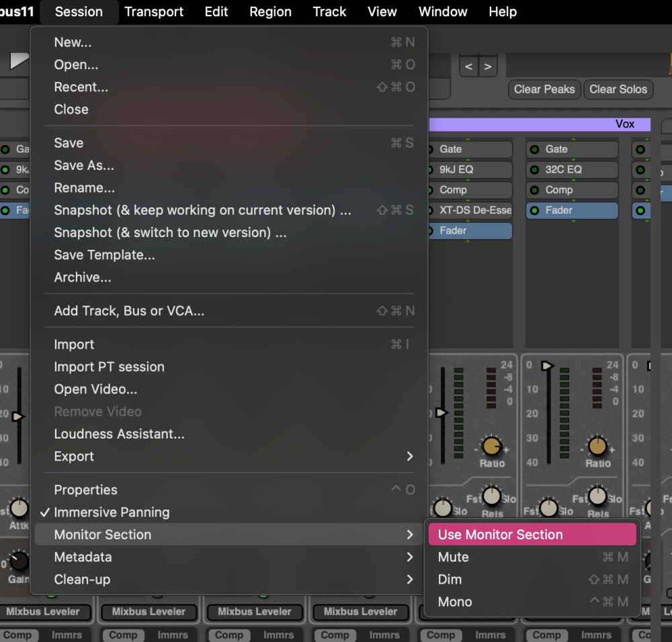Open the Transport menu
Screen dimensions: 672x642
pyautogui.click(x=154, y=11)
